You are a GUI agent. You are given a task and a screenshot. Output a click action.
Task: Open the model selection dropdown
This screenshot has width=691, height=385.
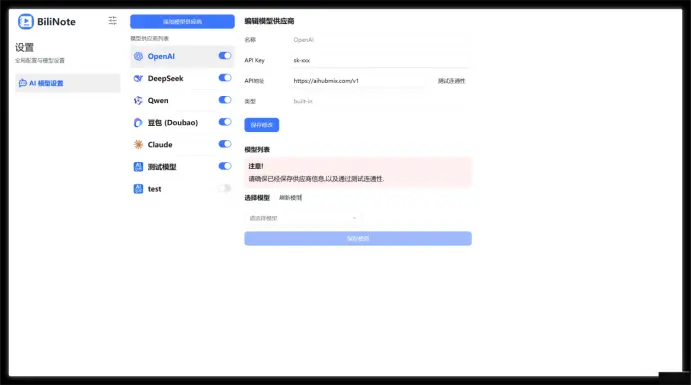303,218
